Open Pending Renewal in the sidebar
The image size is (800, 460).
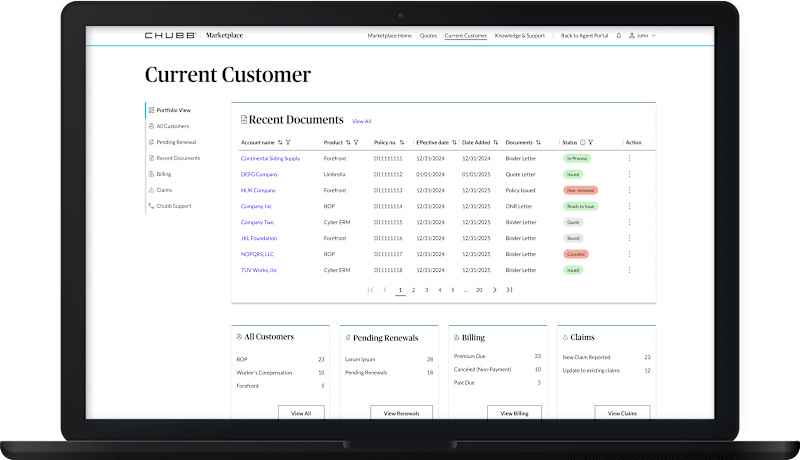[x=176, y=142]
